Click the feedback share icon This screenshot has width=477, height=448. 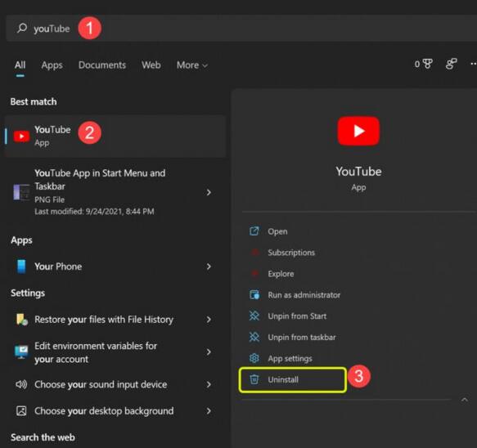coord(451,64)
